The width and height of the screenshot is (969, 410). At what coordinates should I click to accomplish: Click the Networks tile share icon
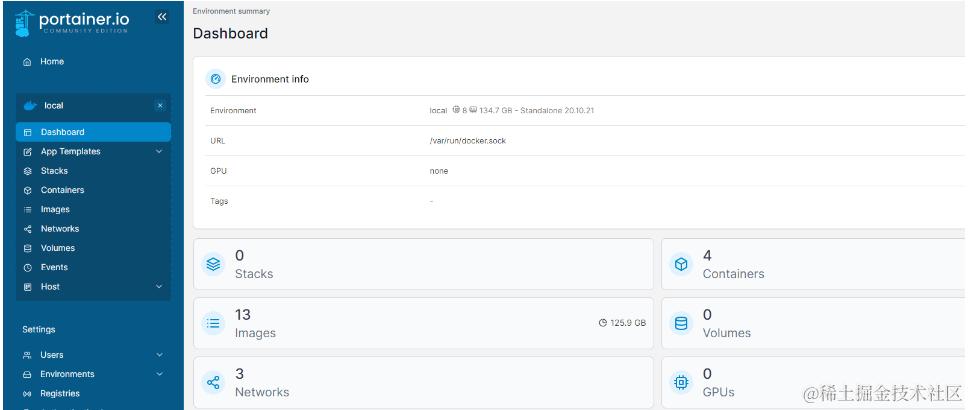pyautogui.click(x=213, y=383)
